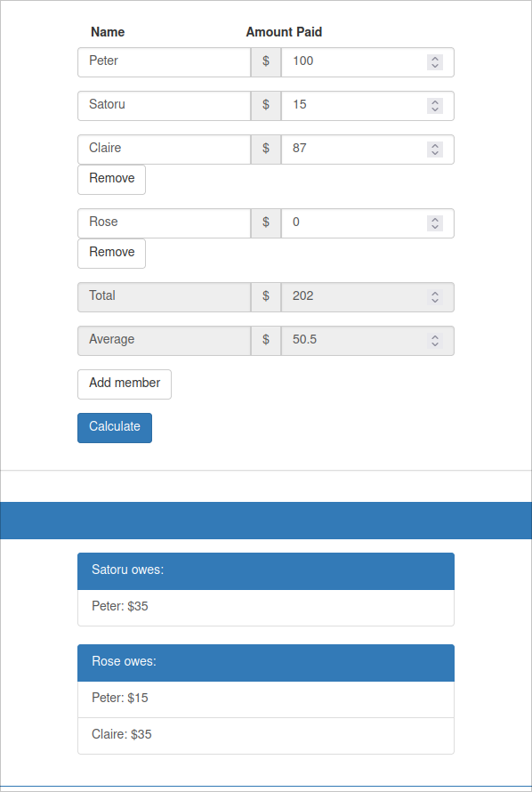Edit the Satoru name field
Screen dimensions: 532x792
coord(164,106)
